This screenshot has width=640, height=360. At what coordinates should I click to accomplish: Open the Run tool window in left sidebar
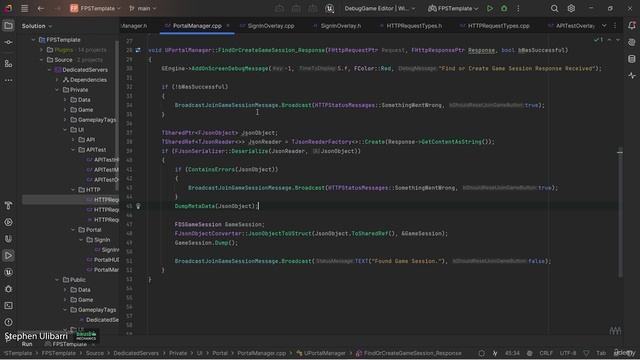(8, 256)
